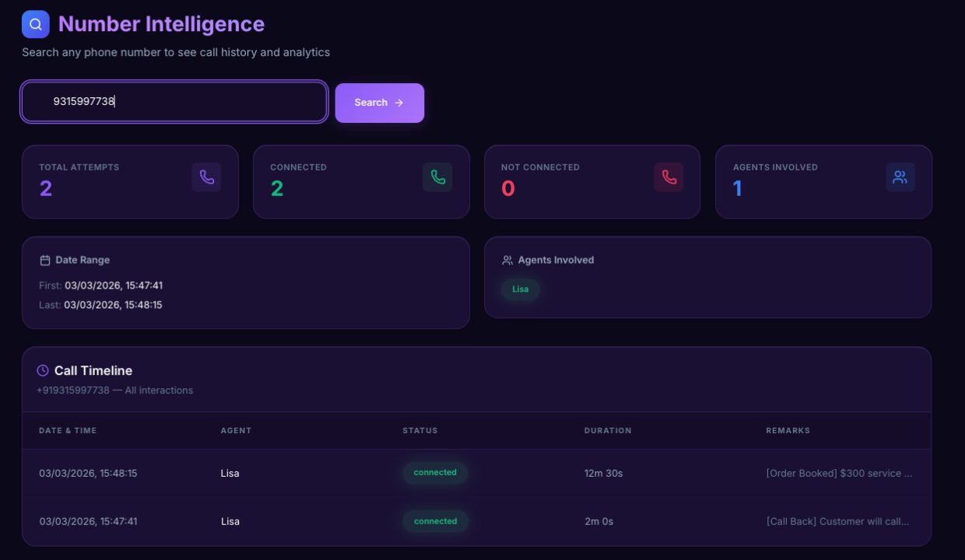The image size is (965, 560).
Task: Click the STATUS column header
Action: pyautogui.click(x=420, y=430)
